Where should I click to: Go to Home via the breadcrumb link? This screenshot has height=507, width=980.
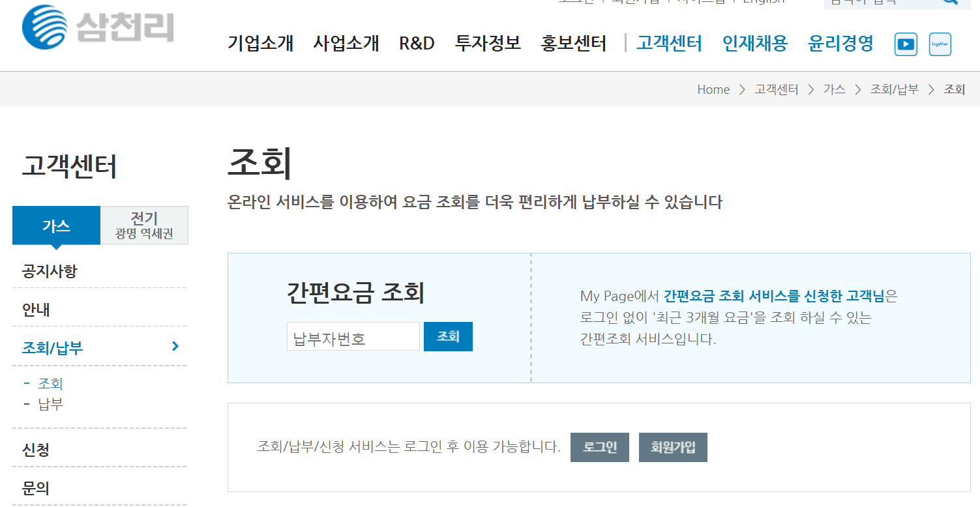click(713, 89)
